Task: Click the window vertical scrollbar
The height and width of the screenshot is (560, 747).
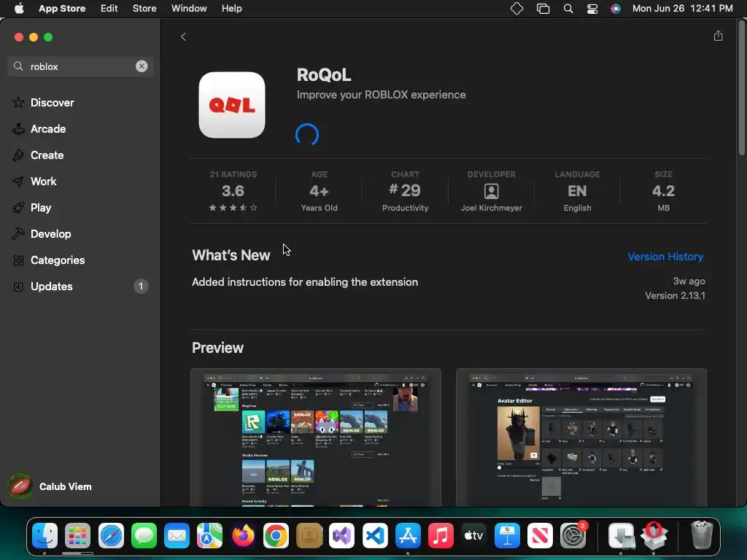Action: pos(742,88)
